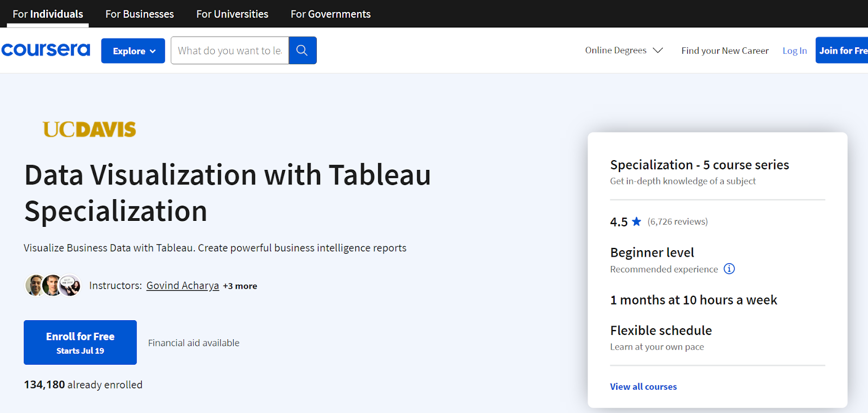Click the Log In link
868x413 pixels.
point(794,50)
